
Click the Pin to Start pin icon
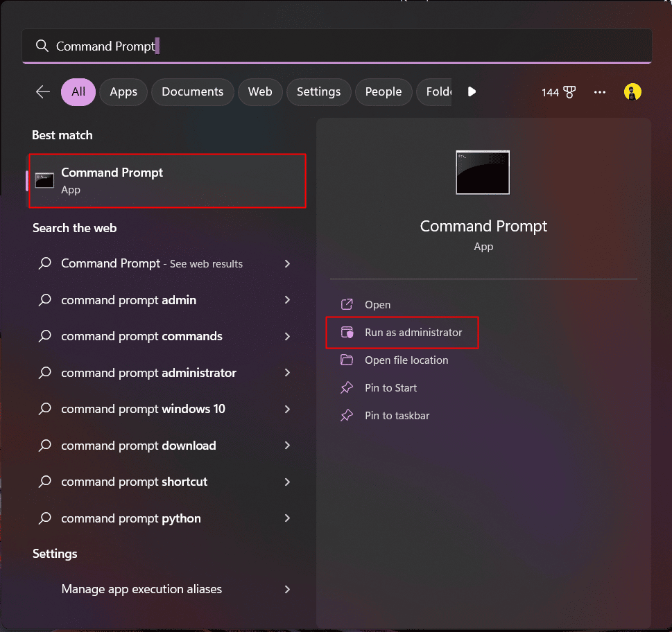pyautogui.click(x=347, y=387)
